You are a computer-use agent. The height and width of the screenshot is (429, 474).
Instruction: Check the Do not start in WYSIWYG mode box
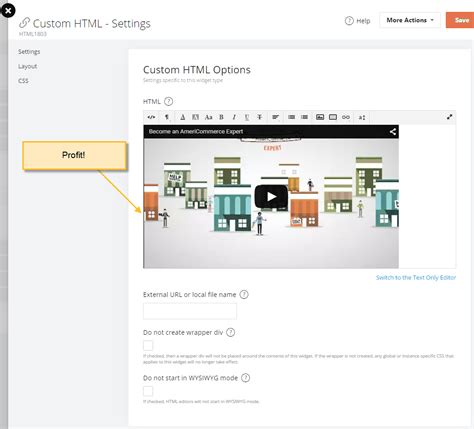pos(148,391)
